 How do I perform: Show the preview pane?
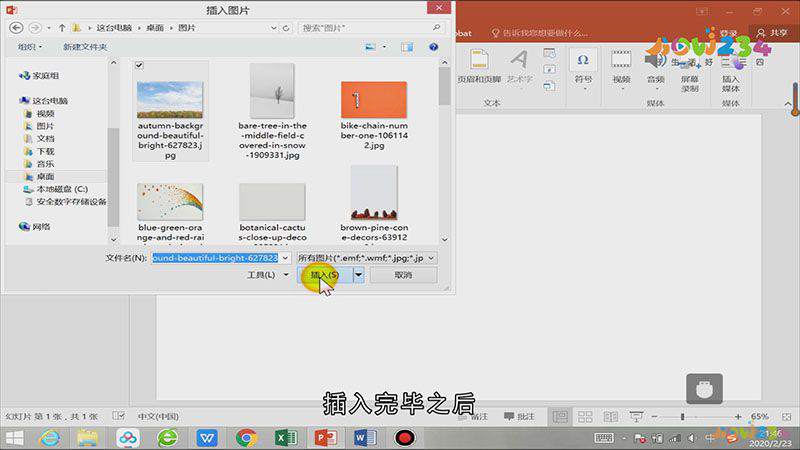(407, 47)
